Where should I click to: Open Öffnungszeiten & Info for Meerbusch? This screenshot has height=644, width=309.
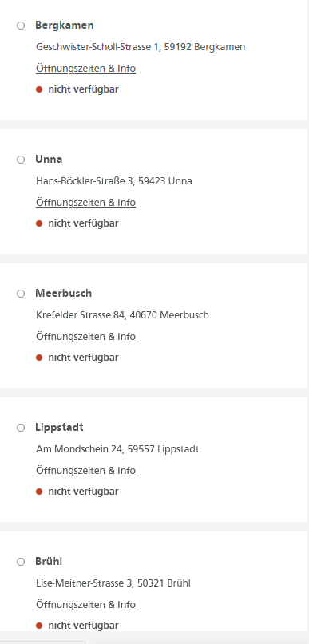pyautogui.click(x=86, y=337)
